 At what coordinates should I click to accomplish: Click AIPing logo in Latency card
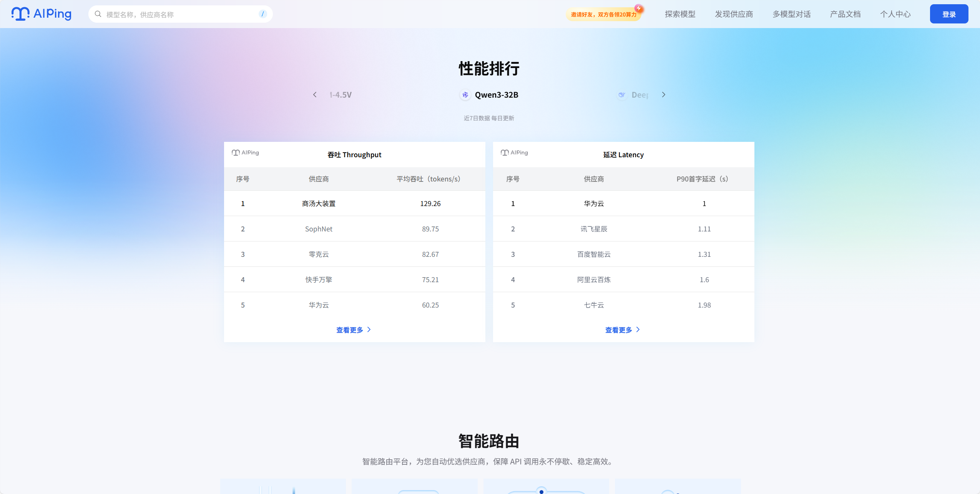click(514, 153)
